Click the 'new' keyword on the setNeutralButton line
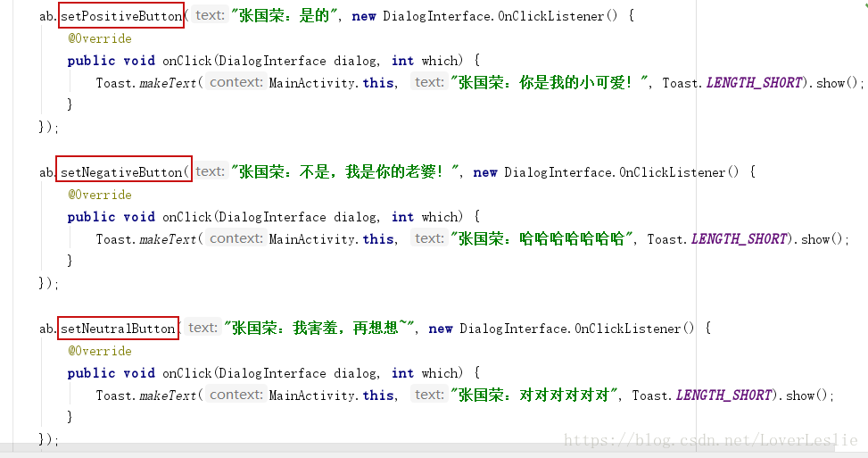 pos(441,329)
